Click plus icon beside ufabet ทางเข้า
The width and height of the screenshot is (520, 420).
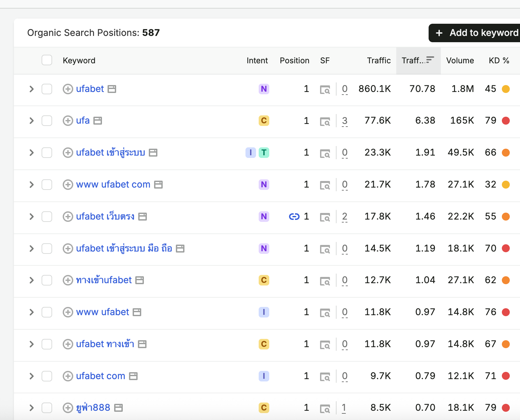click(x=68, y=344)
